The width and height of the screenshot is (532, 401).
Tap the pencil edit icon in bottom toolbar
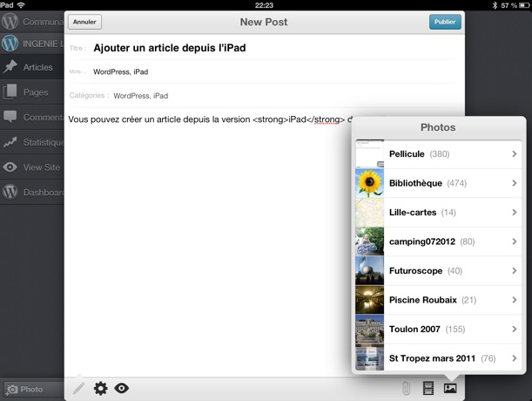78,388
